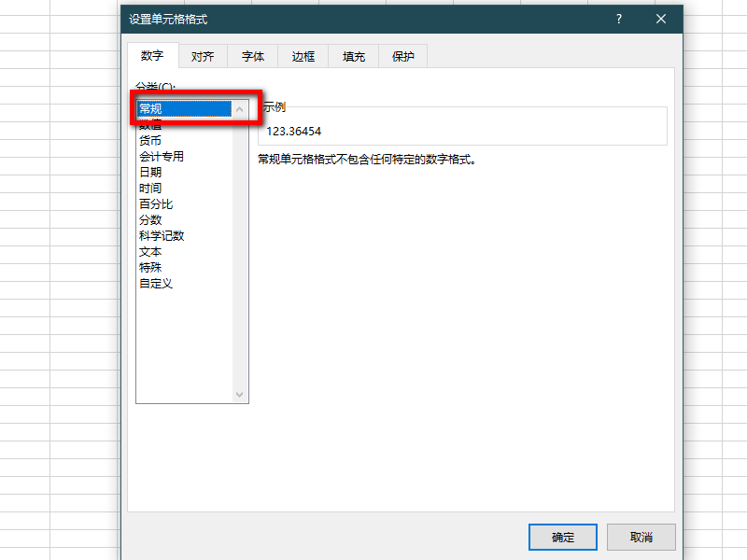Choose the 文本 category

pos(184,251)
